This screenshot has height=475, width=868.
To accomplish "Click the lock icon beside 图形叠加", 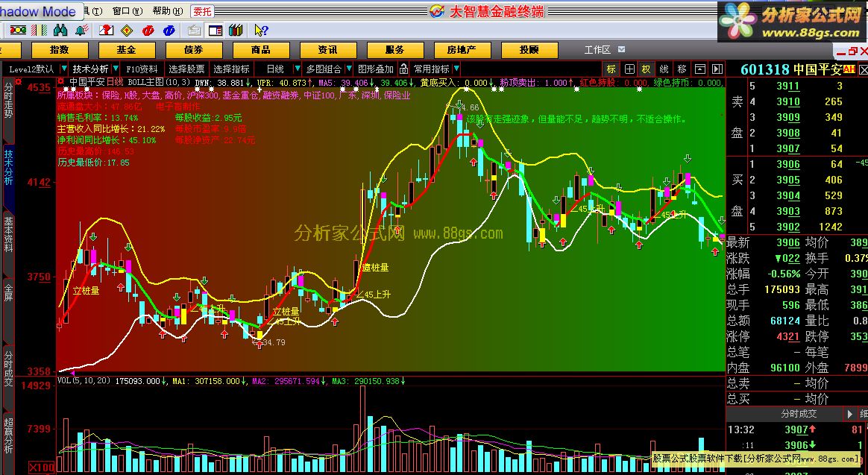I will tap(404, 69).
